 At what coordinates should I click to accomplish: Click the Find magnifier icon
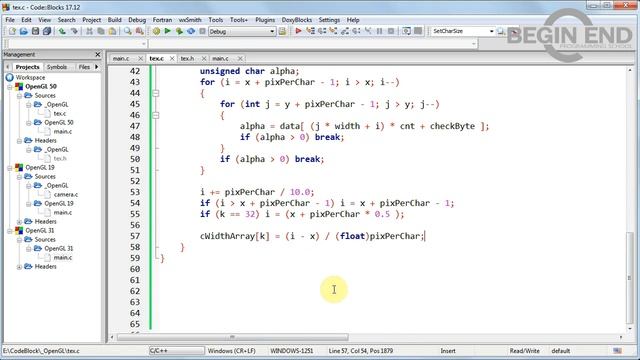point(128,31)
